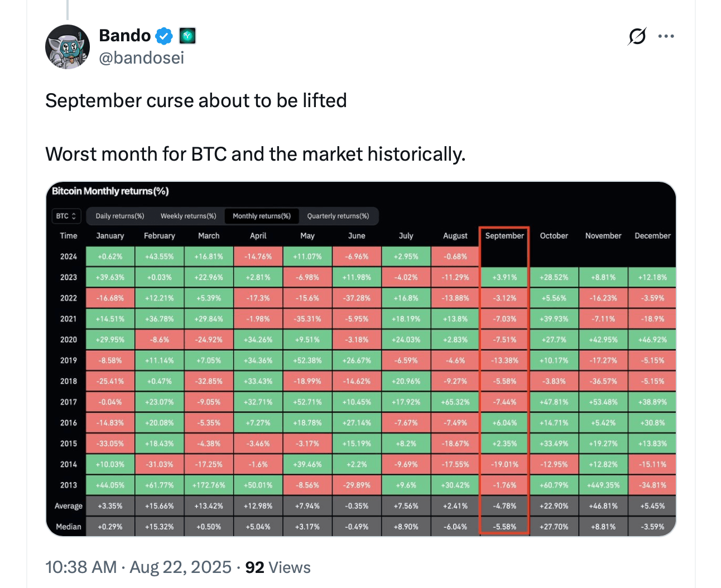Collapse the Quarterly returns option list
The width and height of the screenshot is (721, 588).
tap(339, 216)
